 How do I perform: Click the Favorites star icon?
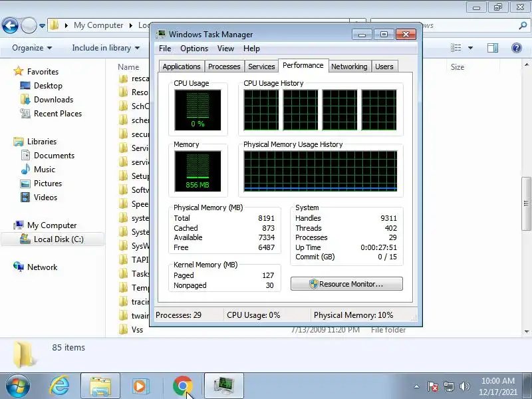19,71
